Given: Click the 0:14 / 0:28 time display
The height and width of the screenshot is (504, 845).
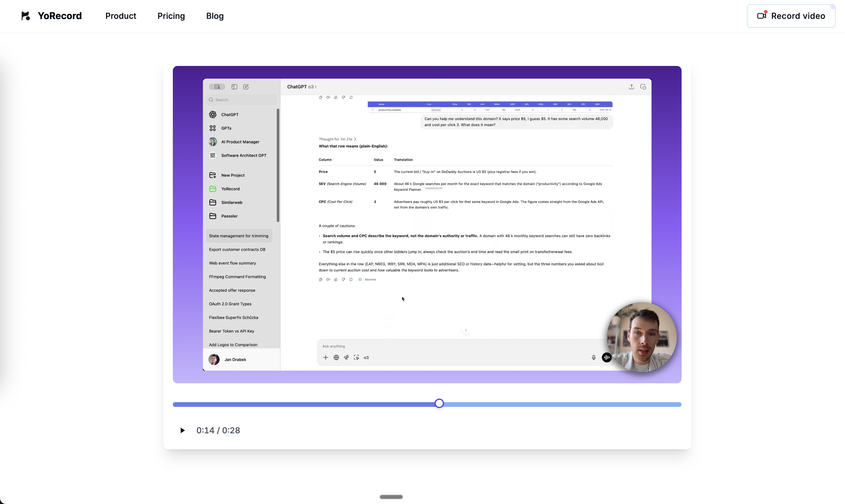Looking at the screenshot, I should coord(218,430).
